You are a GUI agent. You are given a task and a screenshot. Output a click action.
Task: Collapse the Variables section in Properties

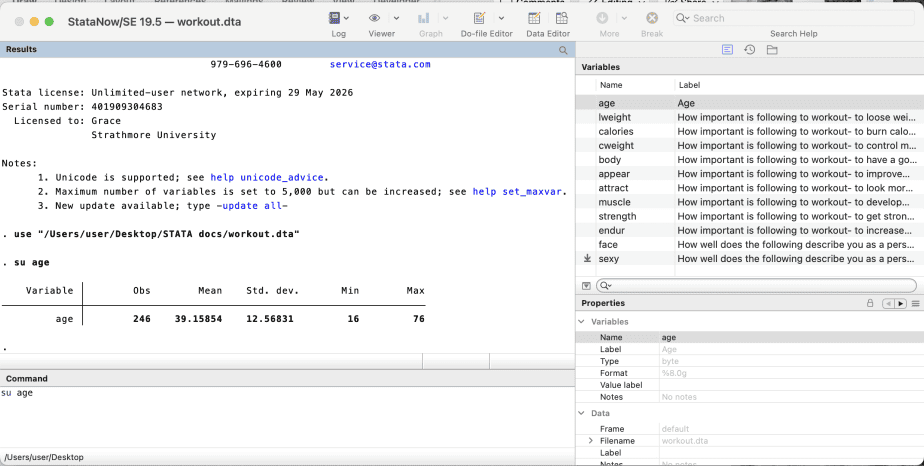coord(582,322)
